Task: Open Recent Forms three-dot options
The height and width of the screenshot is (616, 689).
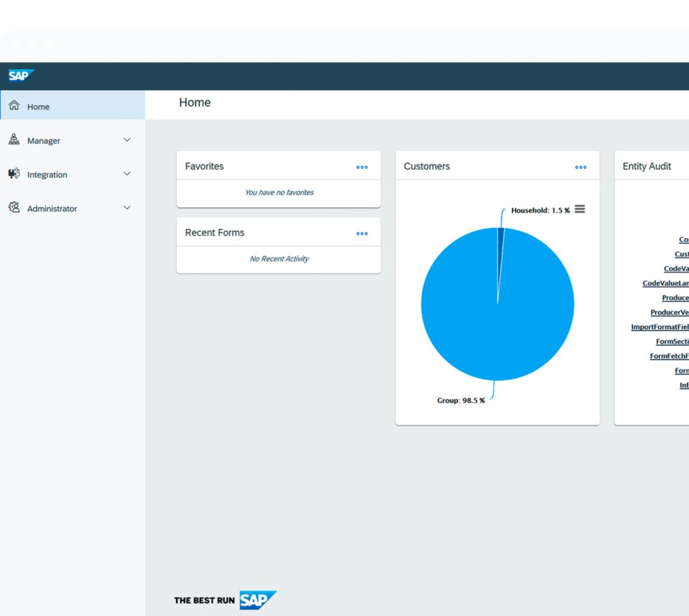Action: (x=362, y=234)
